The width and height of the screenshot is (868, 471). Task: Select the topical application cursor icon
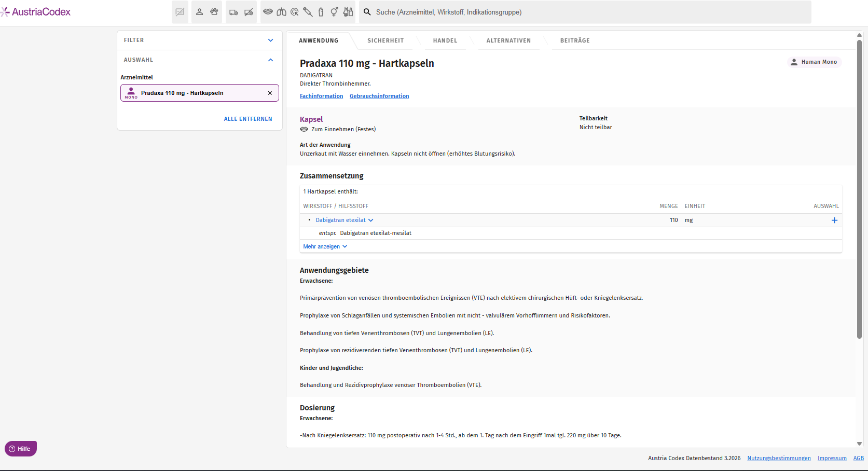click(x=295, y=12)
